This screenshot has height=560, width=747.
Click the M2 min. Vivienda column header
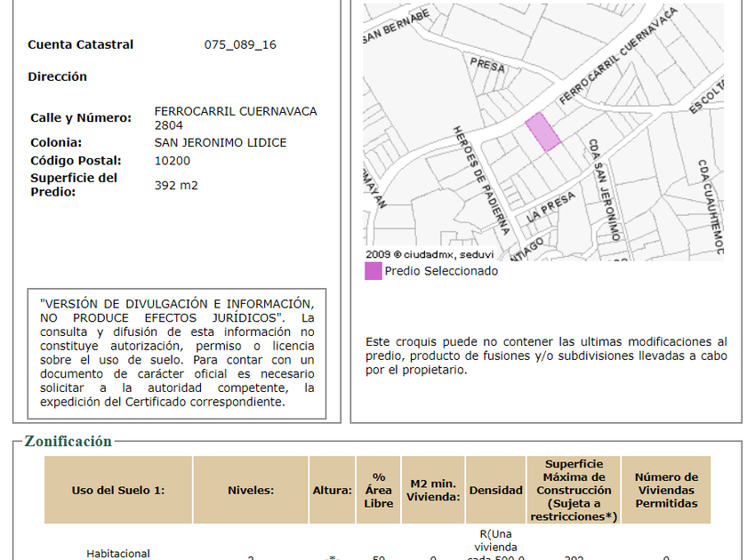433,490
